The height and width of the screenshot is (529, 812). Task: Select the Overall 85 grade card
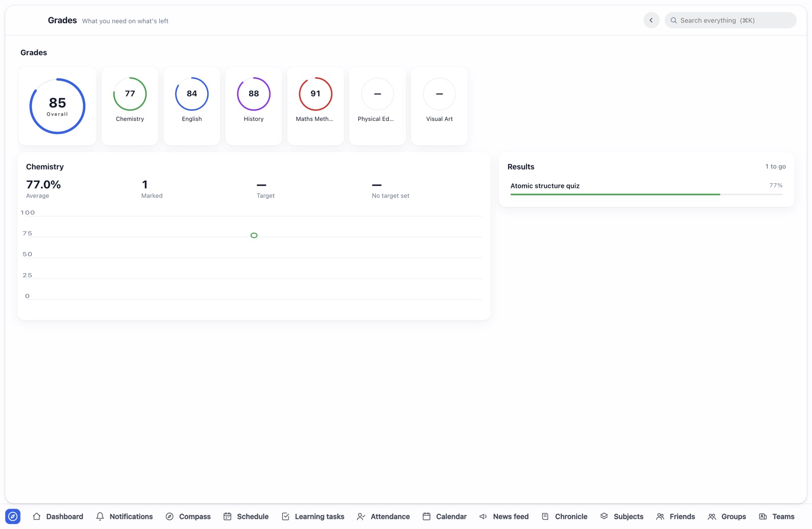[x=57, y=106]
